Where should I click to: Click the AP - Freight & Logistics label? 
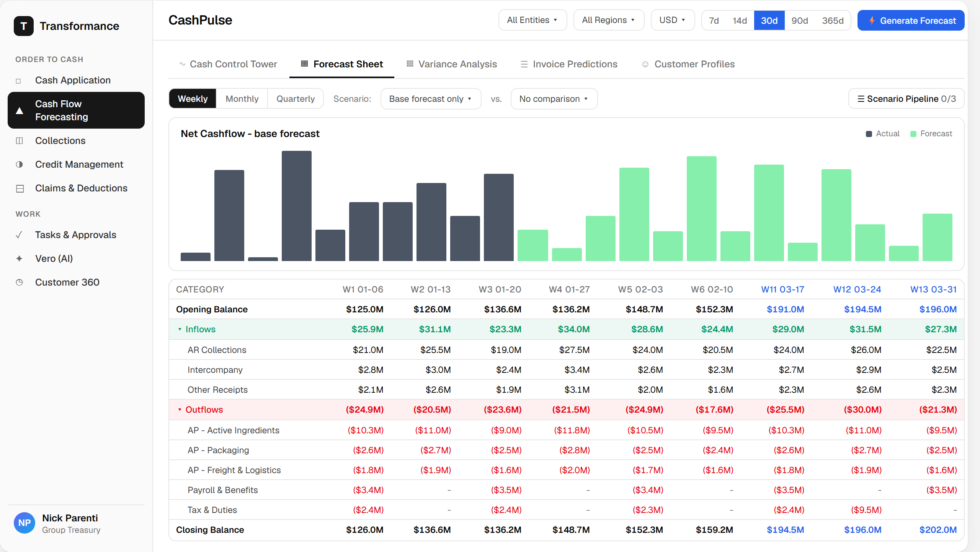(234, 470)
